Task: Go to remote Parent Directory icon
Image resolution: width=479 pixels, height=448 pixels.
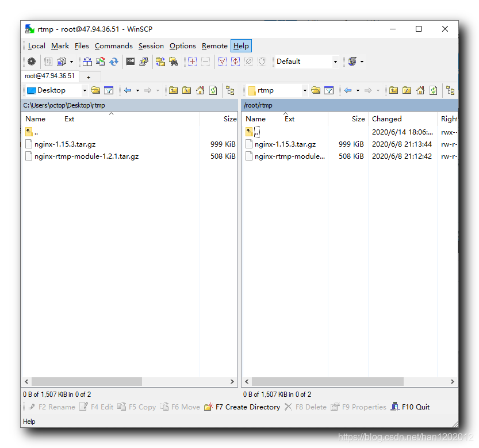Action: (393, 90)
